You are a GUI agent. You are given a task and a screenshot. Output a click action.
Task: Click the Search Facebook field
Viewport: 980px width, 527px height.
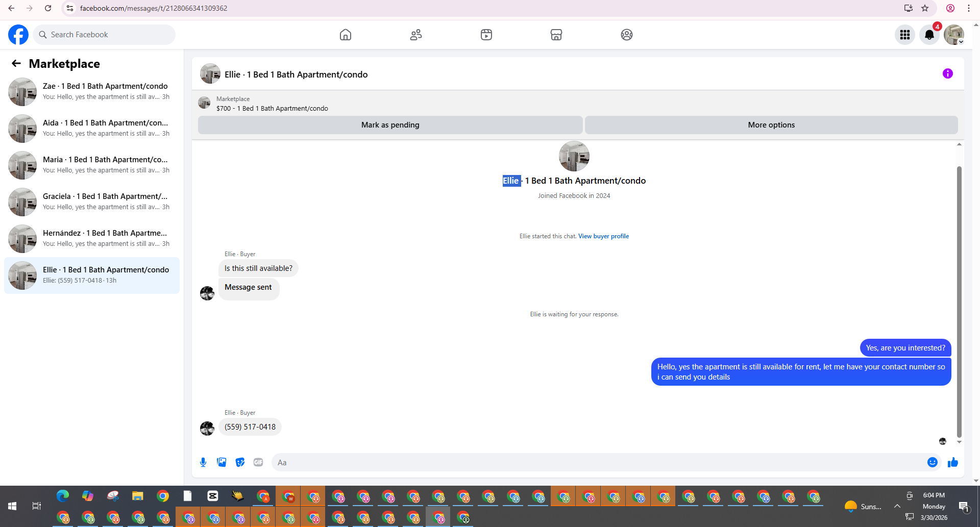pos(104,35)
